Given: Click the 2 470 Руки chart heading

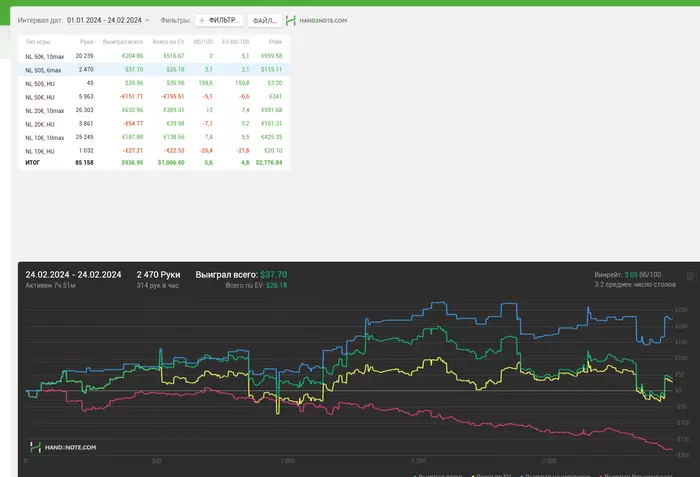Looking at the screenshot, I should (158, 275).
